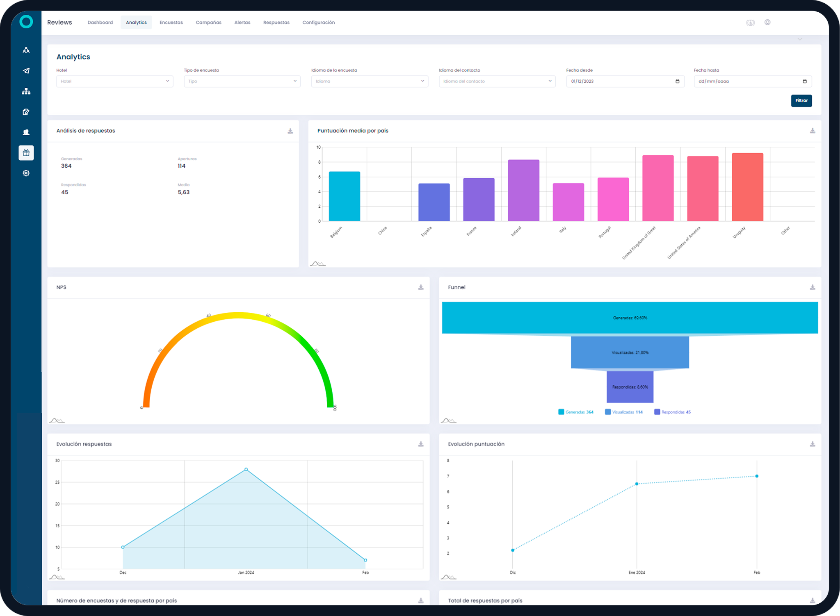Toggle the Respondidas legend item in Funnel

click(x=672, y=412)
